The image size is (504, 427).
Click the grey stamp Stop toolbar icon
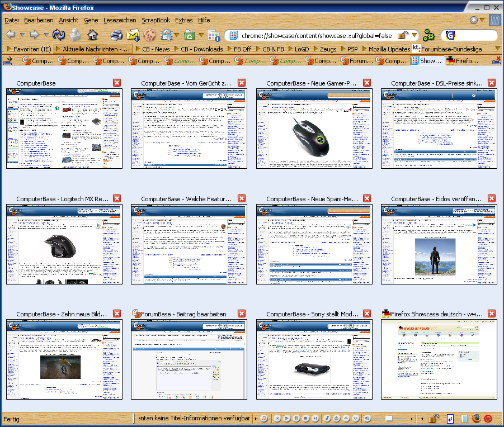point(76,35)
